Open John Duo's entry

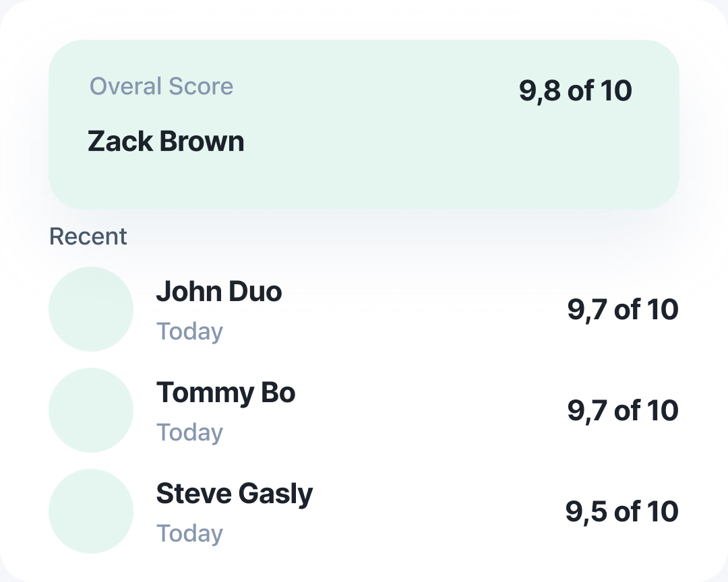pyautogui.click(x=364, y=309)
